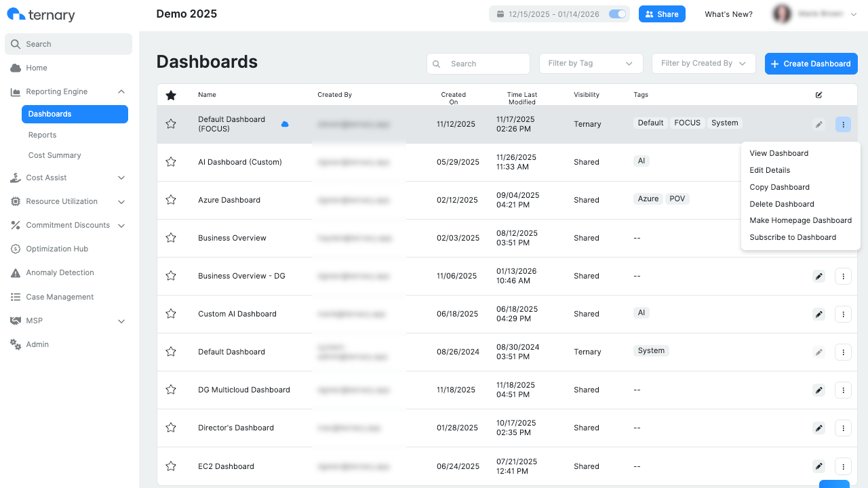Toggle the date range switch in the header
Image resolution: width=868 pixels, height=488 pixels.
click(x=616, y=14)
